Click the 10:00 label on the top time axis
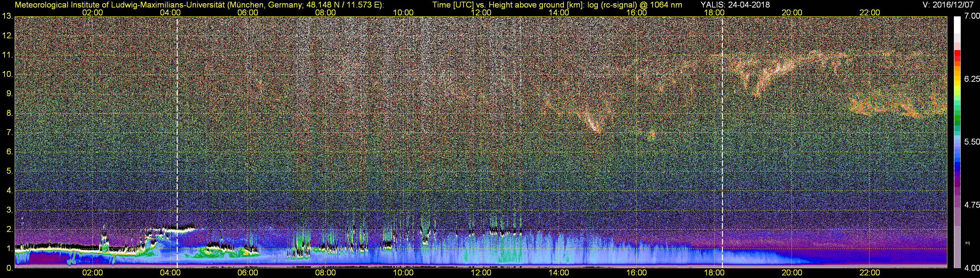Viewport: 980px width, 278px height. pos(403,12)
